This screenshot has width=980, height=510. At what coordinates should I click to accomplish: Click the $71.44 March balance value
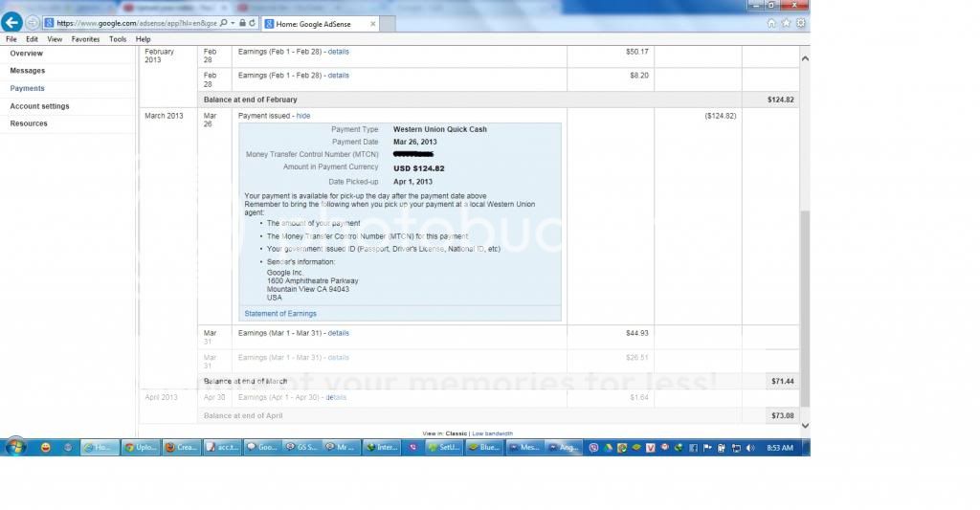783,381
